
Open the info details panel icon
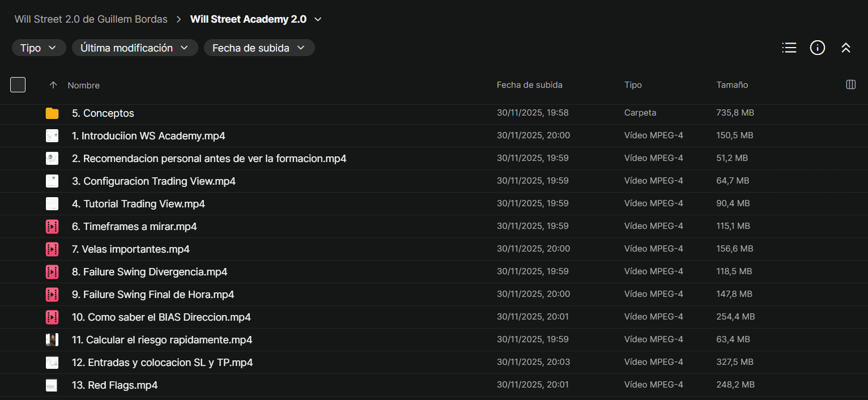click(817, 48)
